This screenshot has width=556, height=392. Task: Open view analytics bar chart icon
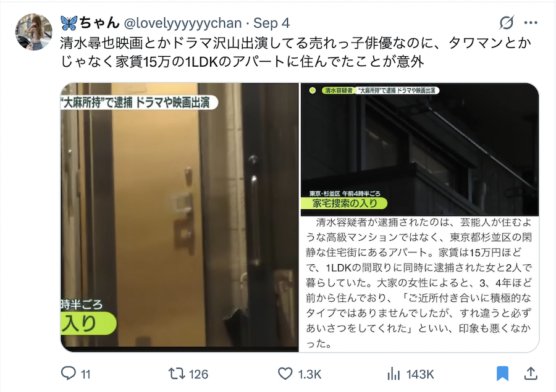point(394,373)
